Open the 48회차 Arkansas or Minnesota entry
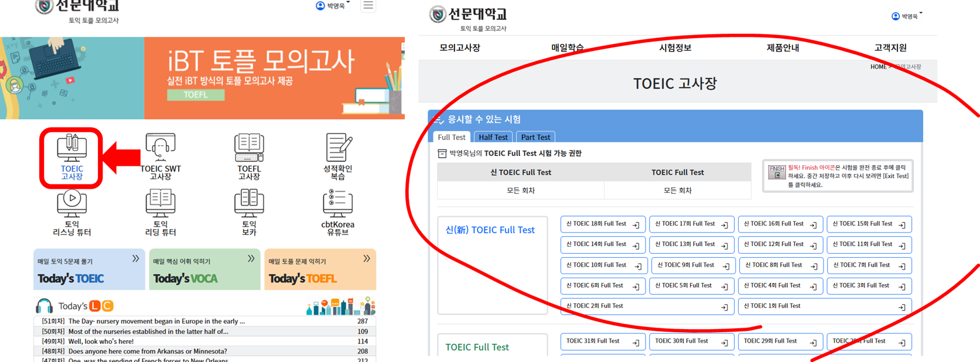The width and height of the screenshot is (980, 362). 204,351
